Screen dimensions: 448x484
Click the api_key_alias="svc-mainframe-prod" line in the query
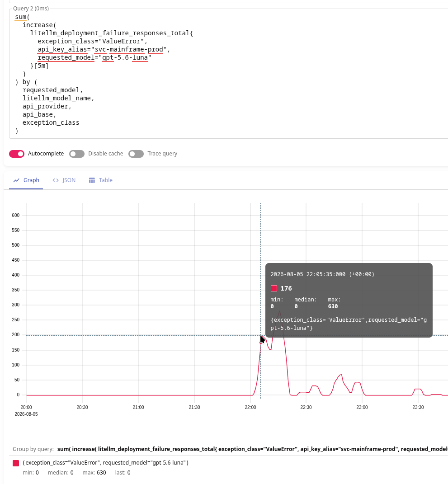[104, 49]
